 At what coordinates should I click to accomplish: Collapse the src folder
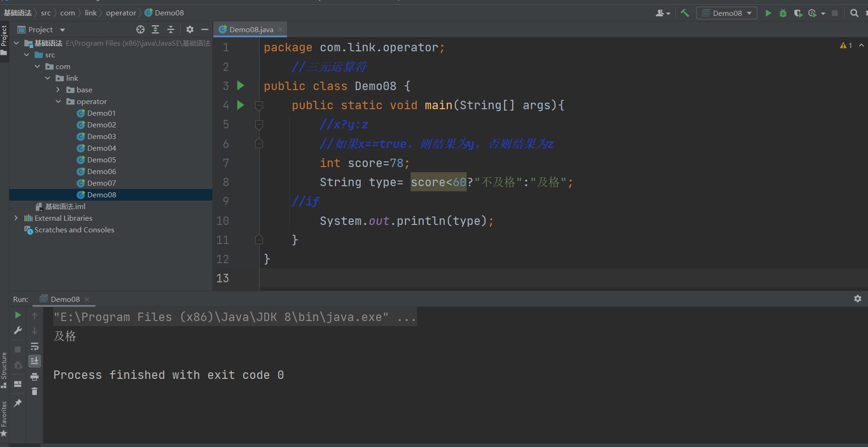pyautogui.click(x=27, y=55)
